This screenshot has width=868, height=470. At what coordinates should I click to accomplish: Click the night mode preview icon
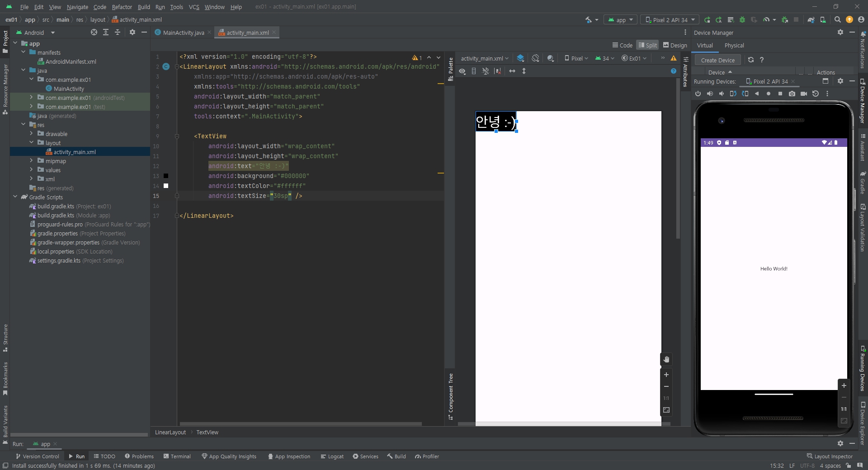coord(551,58)
